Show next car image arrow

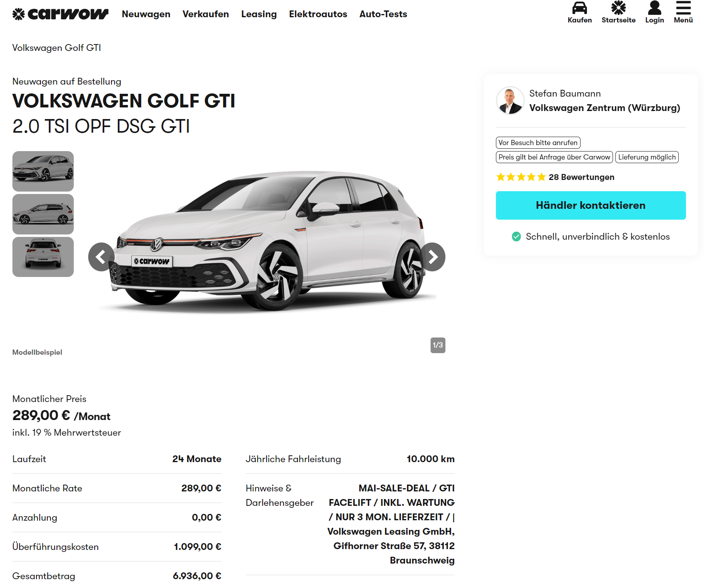[432, 257]
